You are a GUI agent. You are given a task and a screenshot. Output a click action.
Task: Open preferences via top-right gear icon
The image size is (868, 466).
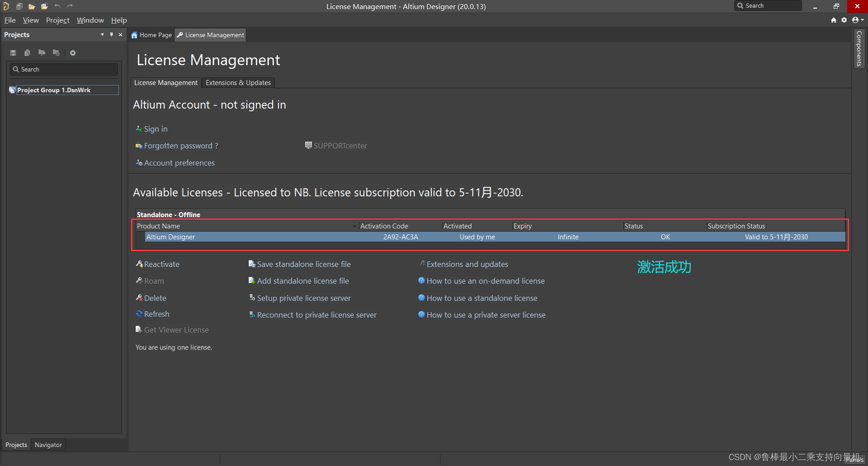point(844,20)
